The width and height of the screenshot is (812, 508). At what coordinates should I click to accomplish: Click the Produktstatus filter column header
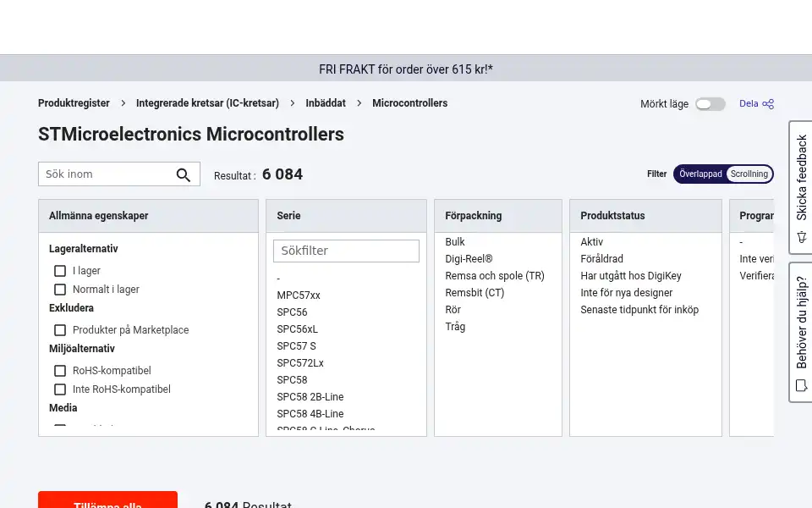645,216
